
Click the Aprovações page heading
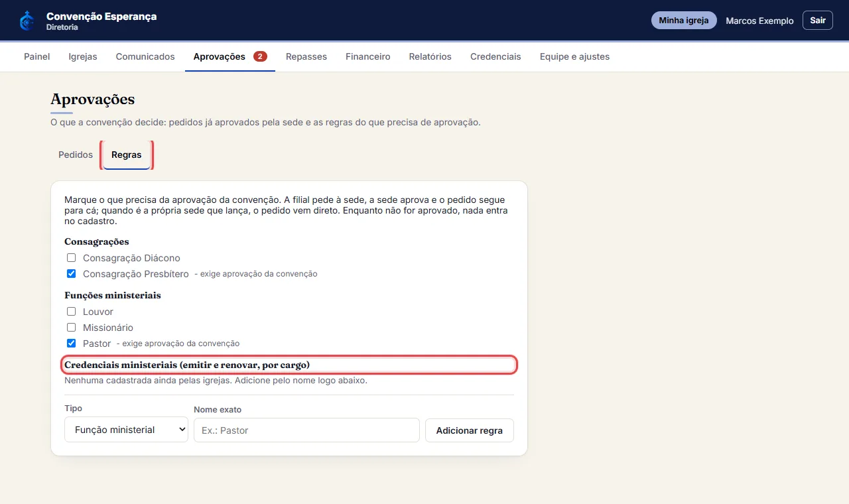[x=93, y=99]
